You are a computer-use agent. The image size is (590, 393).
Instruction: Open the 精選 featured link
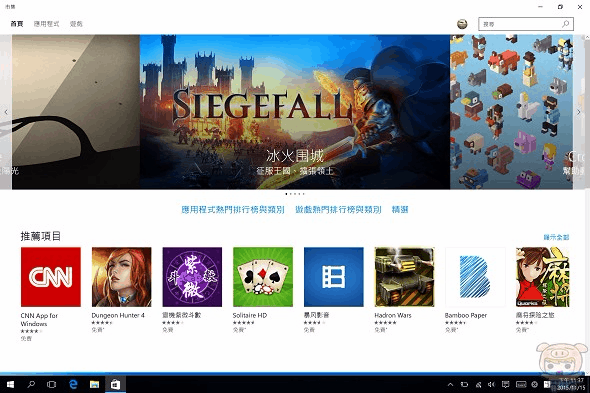tap(400, 210)
